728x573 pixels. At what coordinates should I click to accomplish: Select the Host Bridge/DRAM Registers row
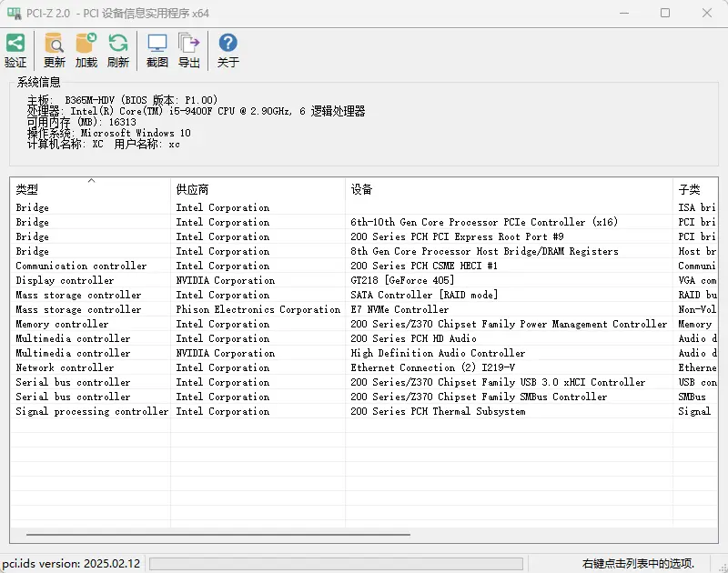click(x=364, y=251)
